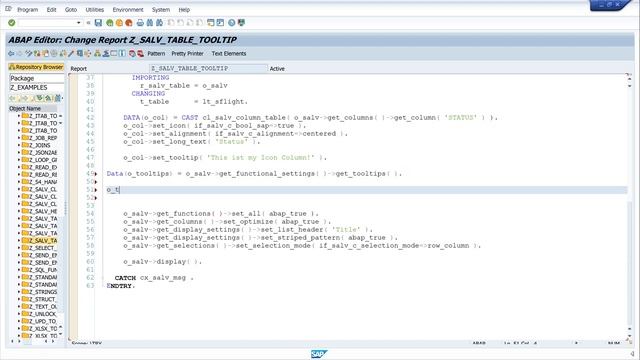This screenshot has width=640, height=360.
Task: Click the Activate magic wand icon
Action: (71, 53)
